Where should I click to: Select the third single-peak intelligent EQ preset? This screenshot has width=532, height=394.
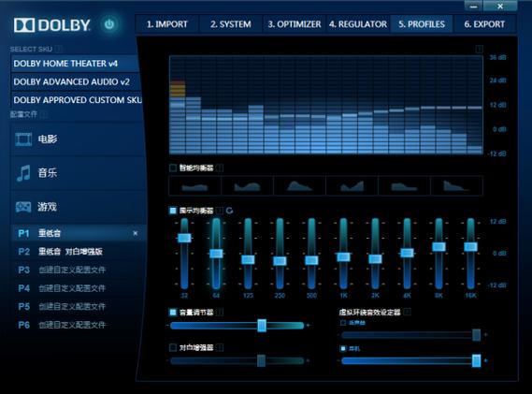299,186
